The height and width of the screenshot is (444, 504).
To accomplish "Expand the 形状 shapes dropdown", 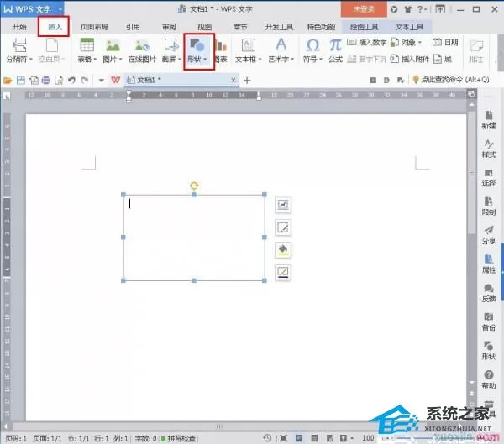I will (x=205, y=59).
